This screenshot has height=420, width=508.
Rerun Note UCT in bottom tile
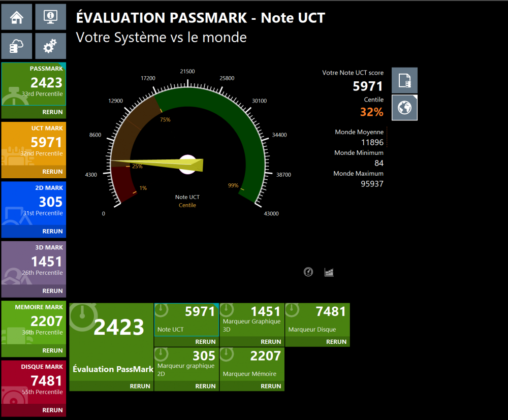point(205,342)
